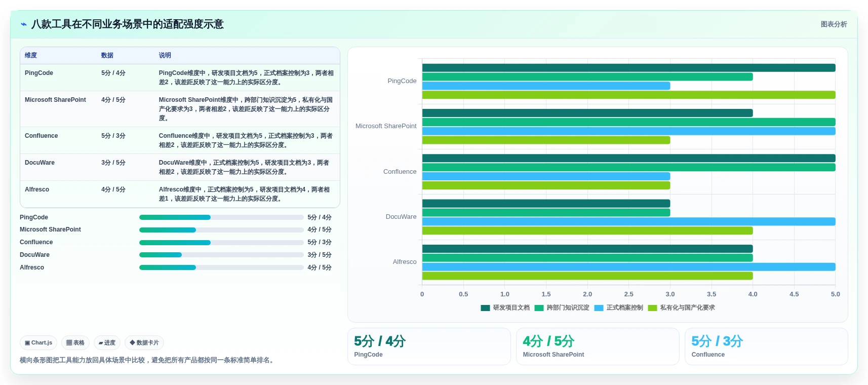The width and height of the screenshot is (868, 385).
Task: Click the DocuWare progress bar
Action: click(221, 255)
